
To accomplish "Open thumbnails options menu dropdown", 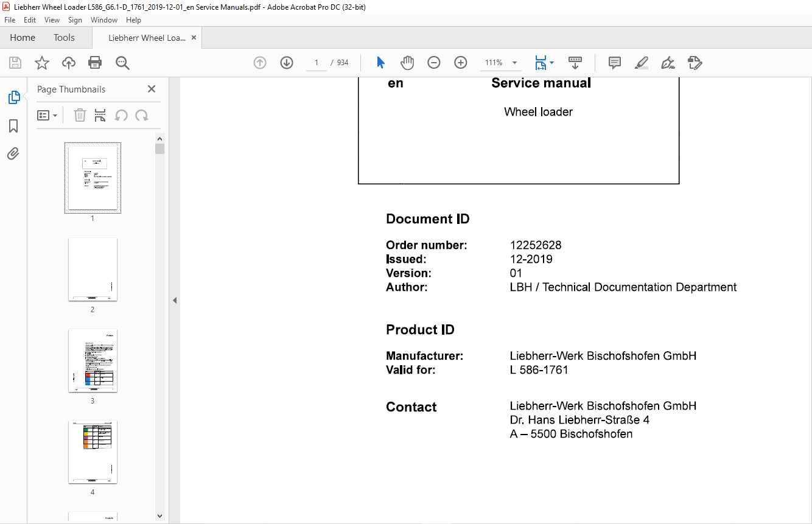I will click(47, 115).
